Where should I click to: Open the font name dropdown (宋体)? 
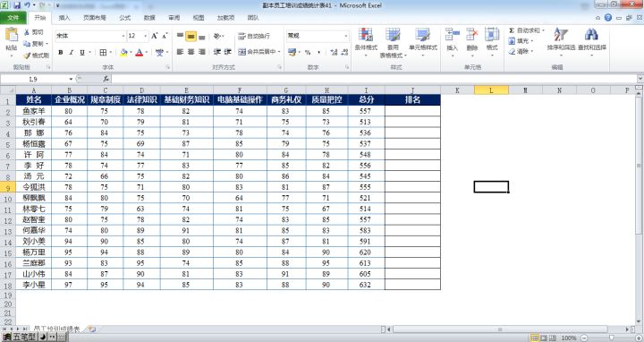[x=123, y=36]
